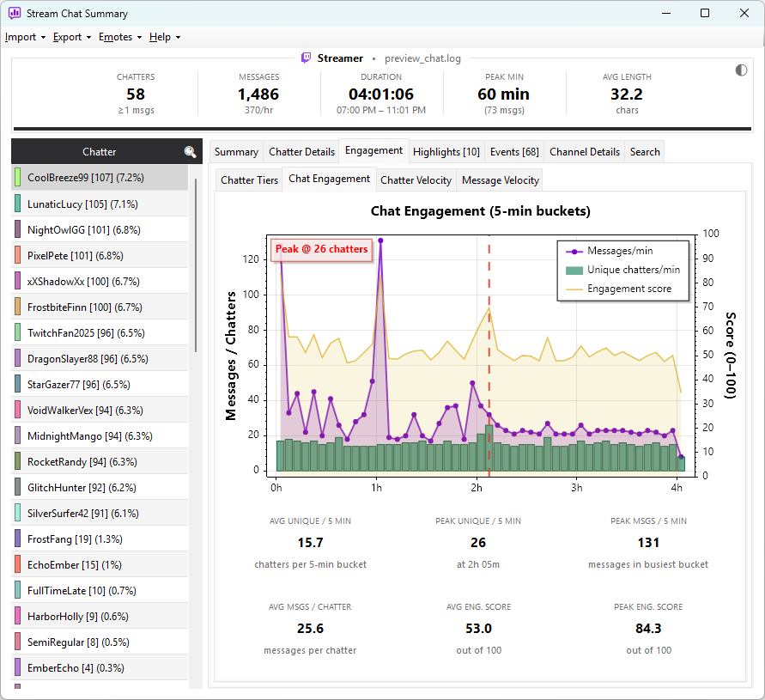This screenshot has width=765, height=700.
Task: Select chatter EmberEcho [4]
Action: coord(100,668)
